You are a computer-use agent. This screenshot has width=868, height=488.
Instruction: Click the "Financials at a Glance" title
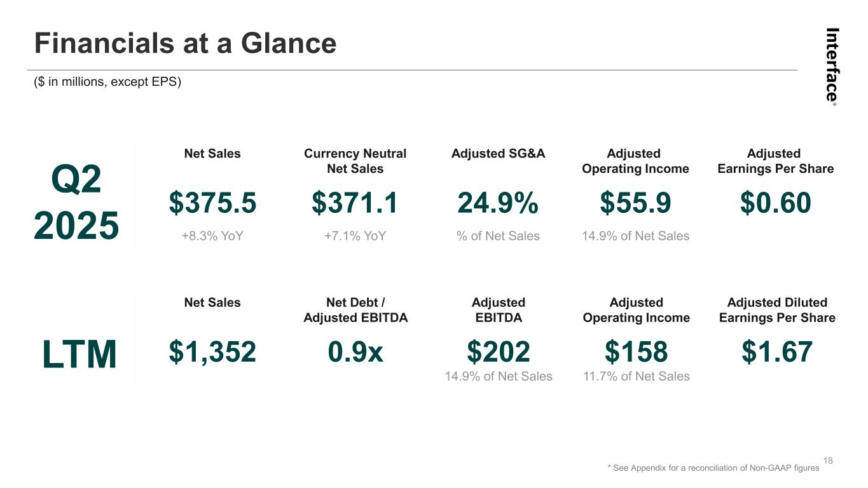tap(185, 44)
